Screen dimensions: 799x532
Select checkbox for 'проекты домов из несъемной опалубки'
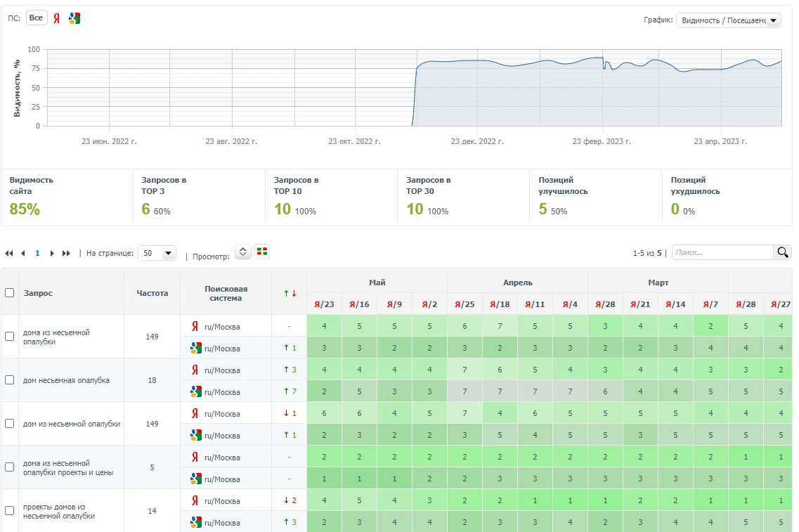coord(10,511)
